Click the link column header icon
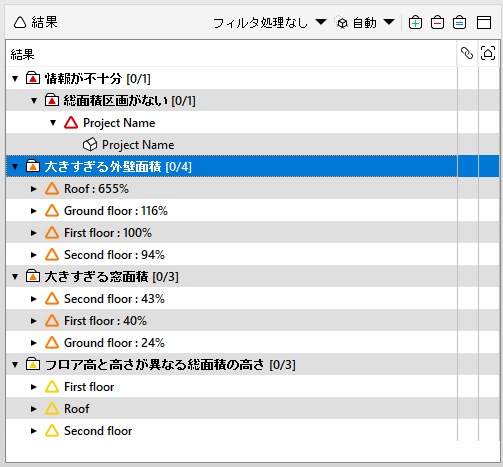Image resolution: width=503 pixels, height=467 pixels. [x=467, y=53]
